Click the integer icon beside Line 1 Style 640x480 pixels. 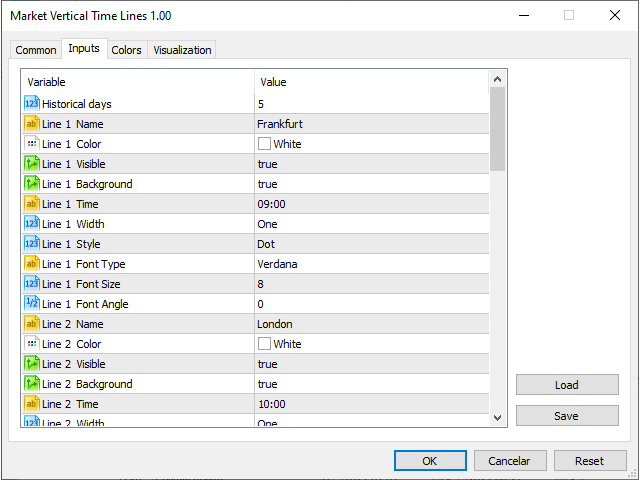(32, 244)
